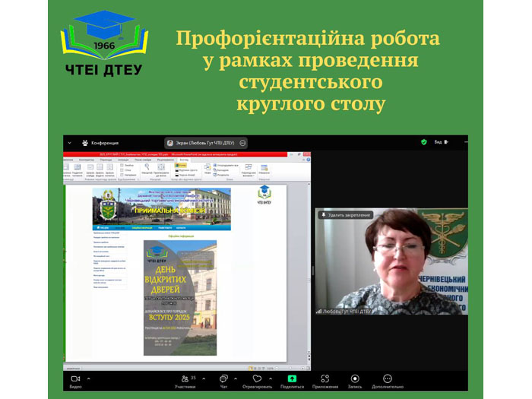The width and height of the screenshot is (532, 399).
Task: Select the Экран shared screen tab
Action: click(x=201, y=142)
